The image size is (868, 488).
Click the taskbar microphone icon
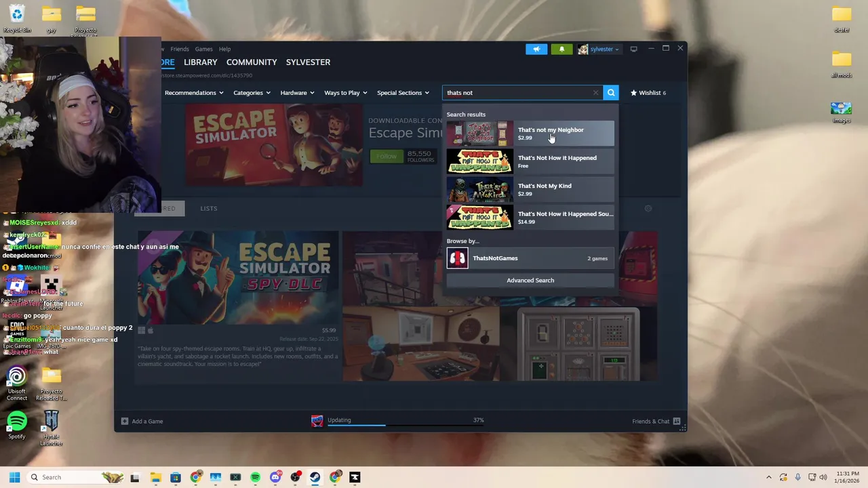pos(798,477)
